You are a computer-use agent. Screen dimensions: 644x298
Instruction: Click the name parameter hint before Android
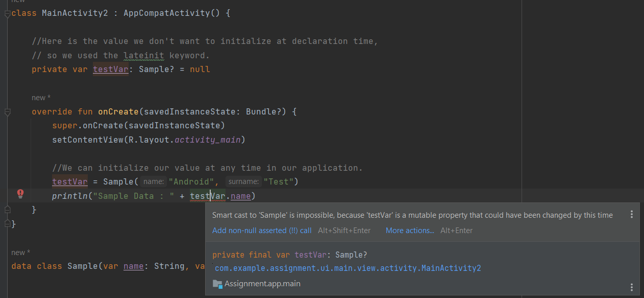[x=153, y=181]
